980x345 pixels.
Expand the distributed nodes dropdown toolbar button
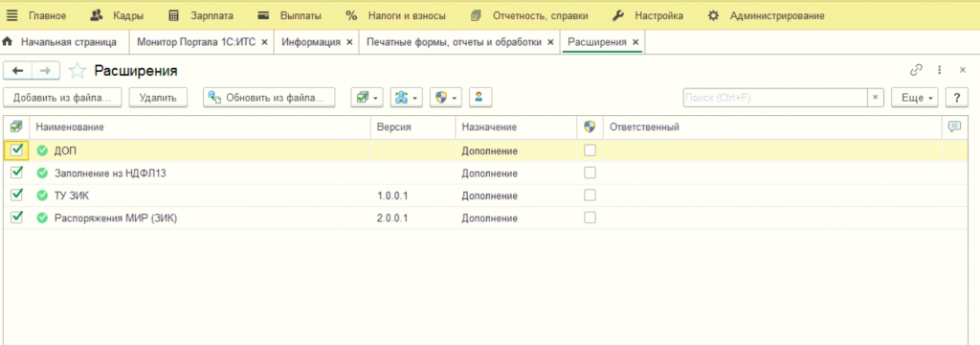click(x=407, y=97)
